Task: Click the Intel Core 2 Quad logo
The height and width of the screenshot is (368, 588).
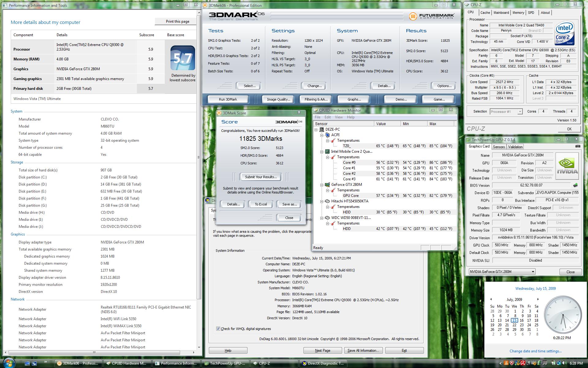Action: click(x=564, y=33)
